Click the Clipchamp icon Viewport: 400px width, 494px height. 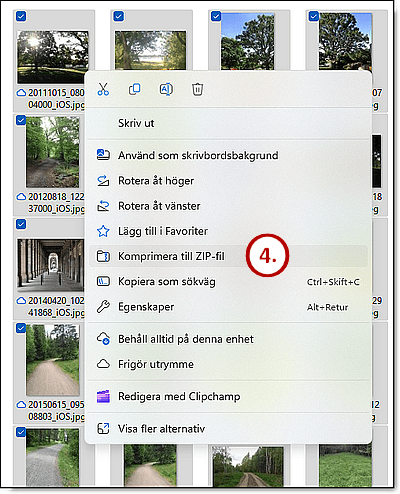tap(103, 396)
